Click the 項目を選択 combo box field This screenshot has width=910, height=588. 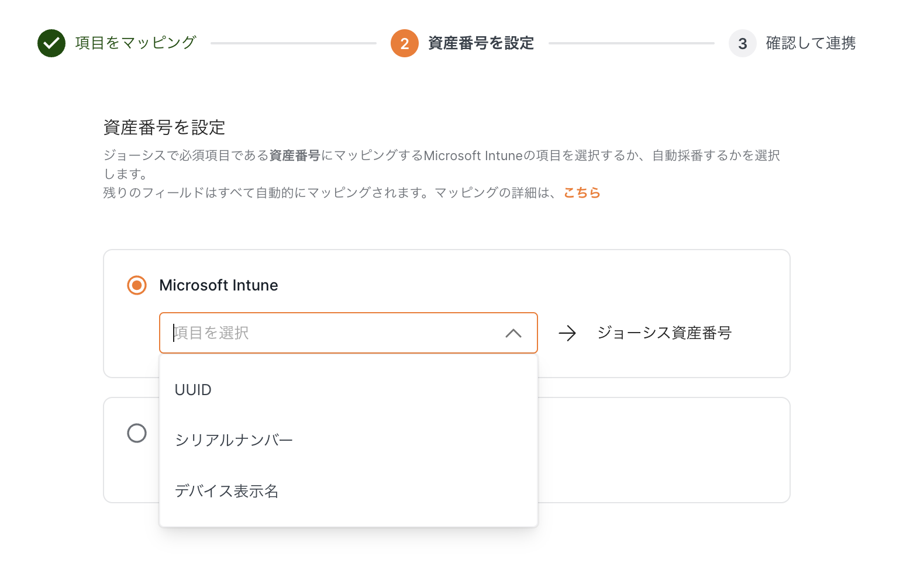pyautogui.click(x=333, y=333)
